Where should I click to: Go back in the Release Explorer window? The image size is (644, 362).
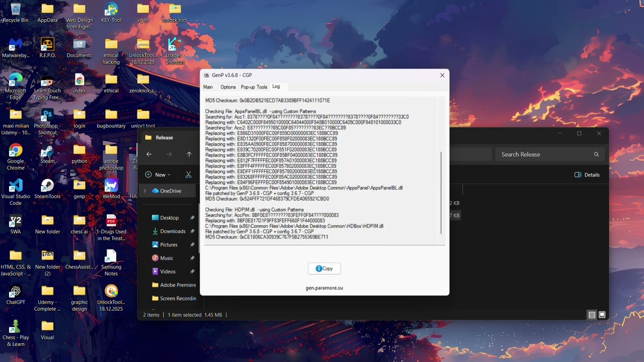point(149,154)
